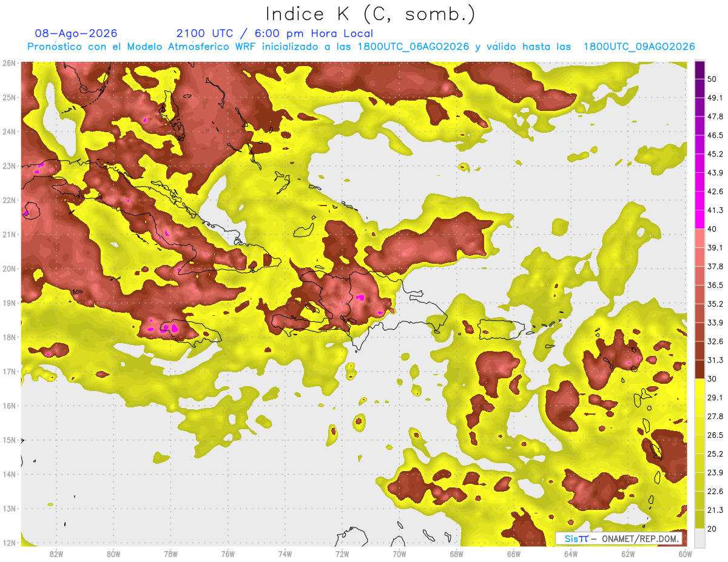Viewport: 728px width, 562px height.
Task: Click the colorbar value '42.6'
Action: click(715, 192)
